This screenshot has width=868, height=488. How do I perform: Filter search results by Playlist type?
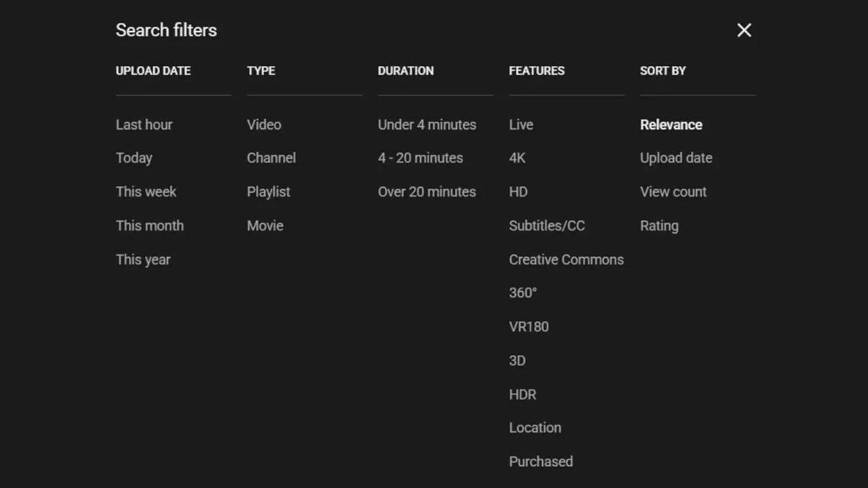point(268,191)
